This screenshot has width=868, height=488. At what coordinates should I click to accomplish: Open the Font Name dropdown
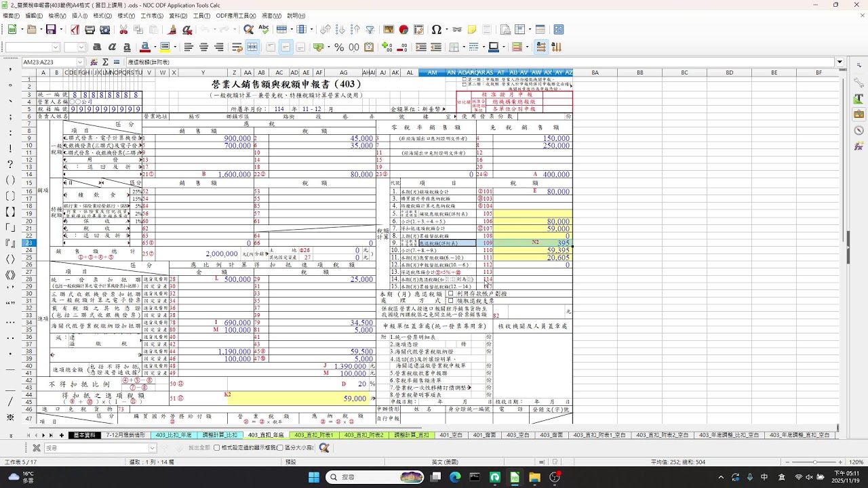pos(56,47)
